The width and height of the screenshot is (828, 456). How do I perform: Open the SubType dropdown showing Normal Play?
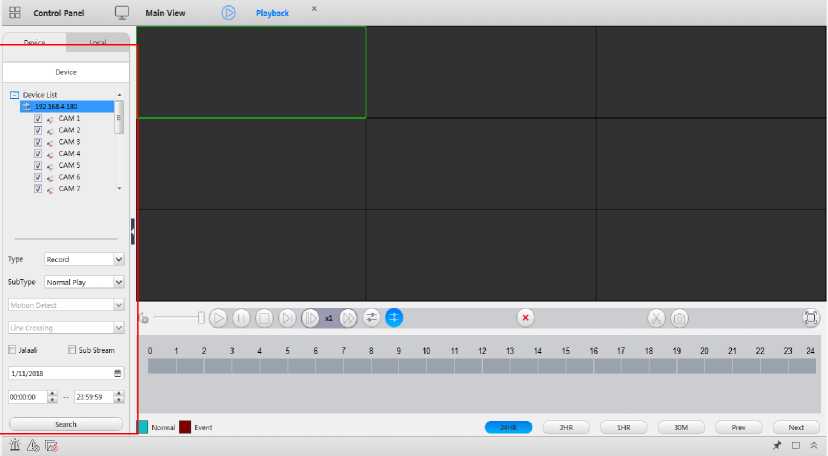(x=119, y=282)
